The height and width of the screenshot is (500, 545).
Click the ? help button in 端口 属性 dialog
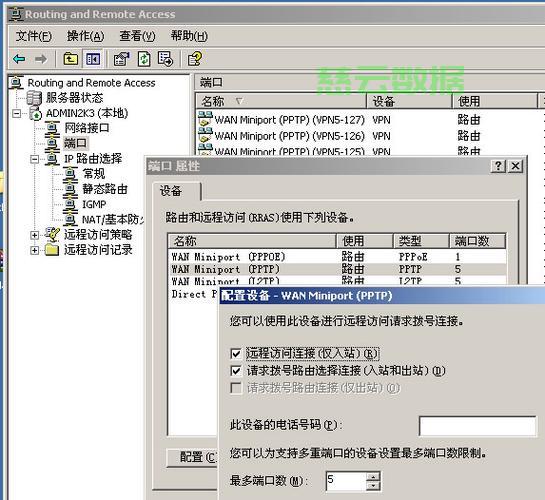pos(498,166)
